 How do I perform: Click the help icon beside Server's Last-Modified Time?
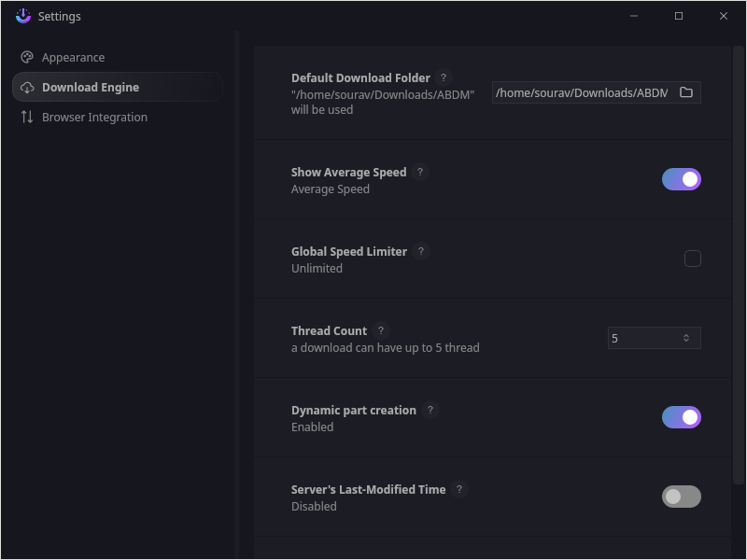point(458,489)
